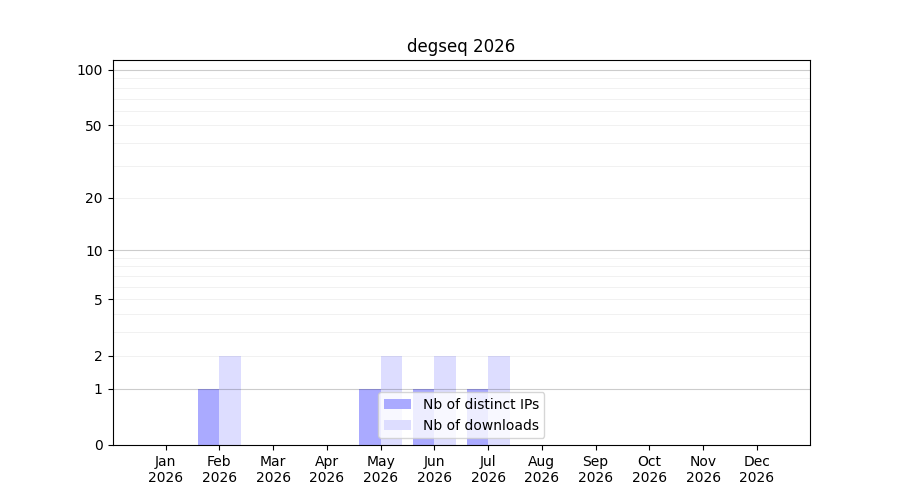
Task: Click the y-axis tick label 20
Action: pos(94,199)
